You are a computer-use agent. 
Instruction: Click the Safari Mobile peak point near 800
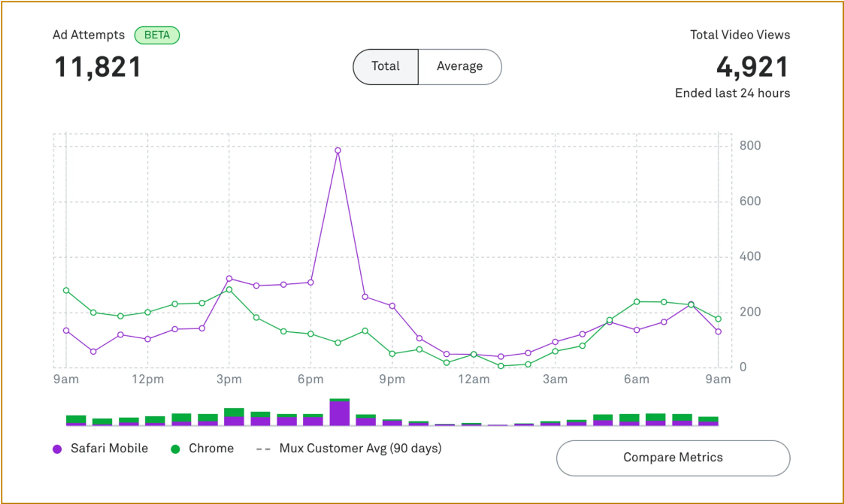click(338, 150)
